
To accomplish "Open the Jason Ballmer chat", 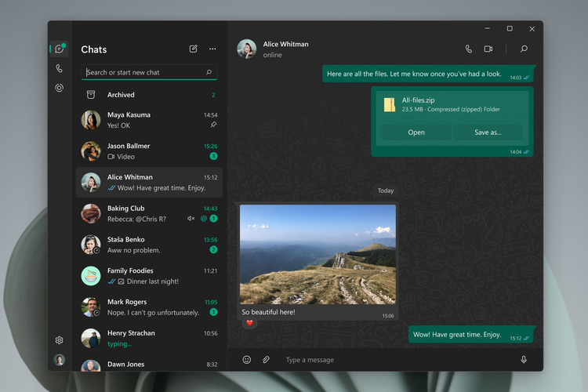I will coord(149,151).
